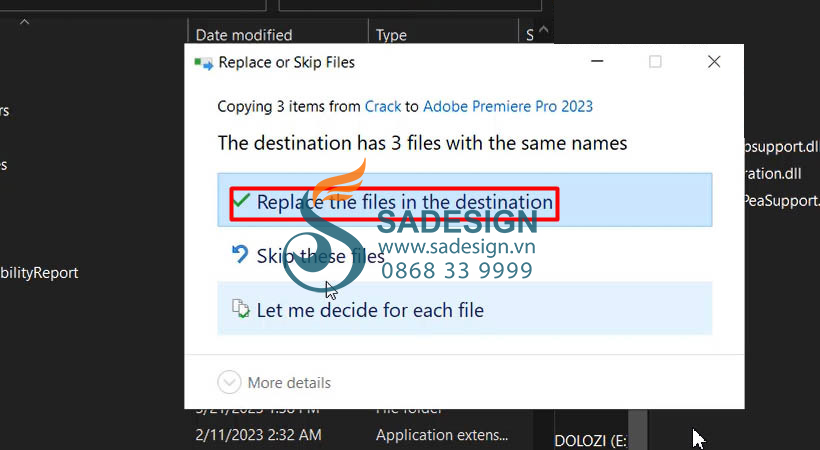
Task: Select the file ending in support.dll
Action: click(782, 147)
